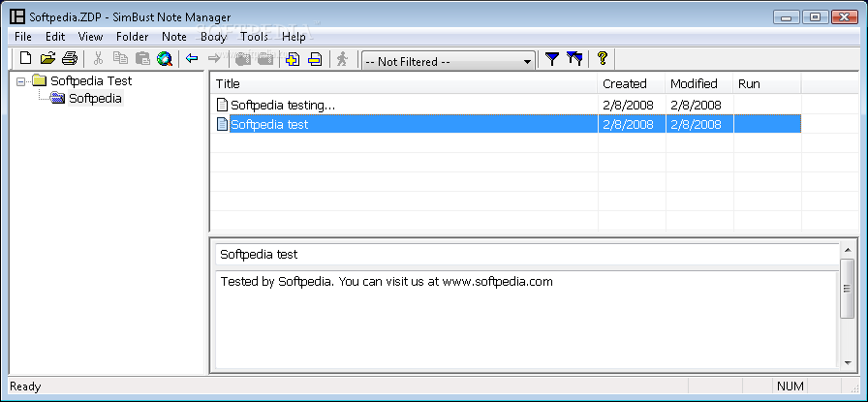Open the View menu

tap(90, 37)
